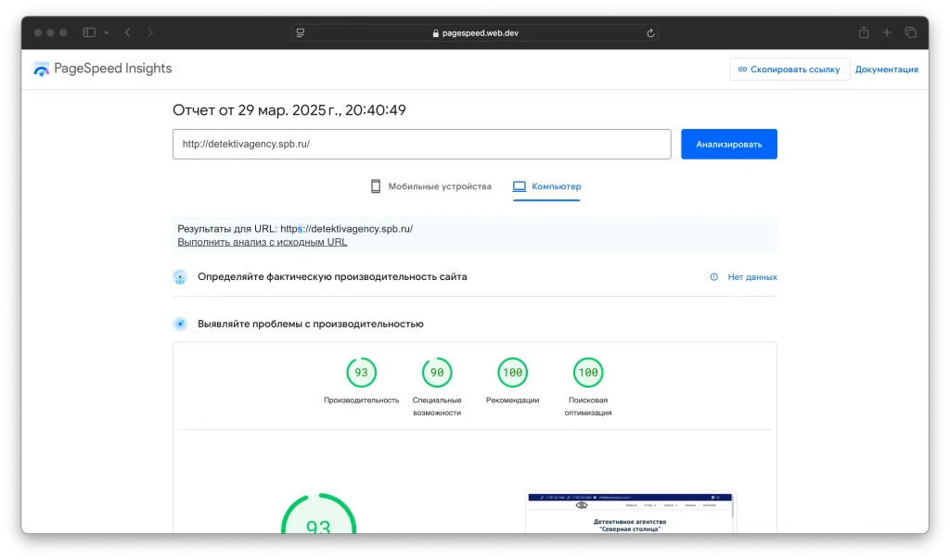
Task: Select the Компьютер tab
Action: (x=546, y=186)
